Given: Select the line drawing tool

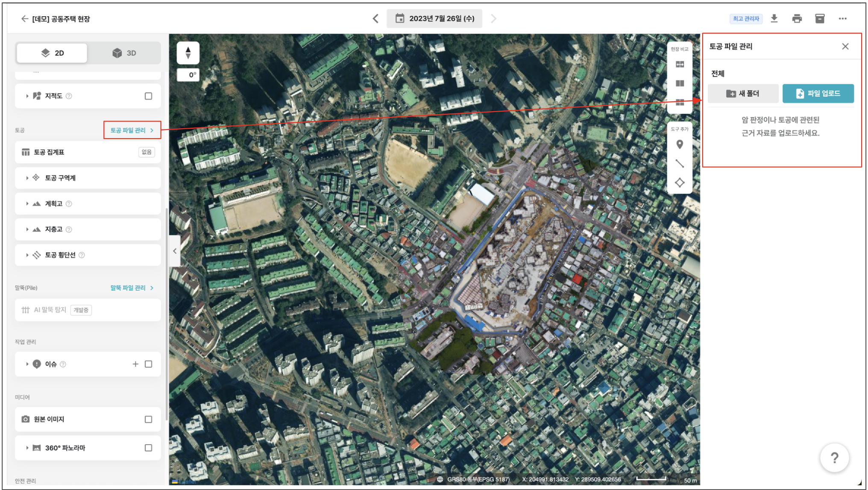Looking at the screenshot, I should click(680, 163).
